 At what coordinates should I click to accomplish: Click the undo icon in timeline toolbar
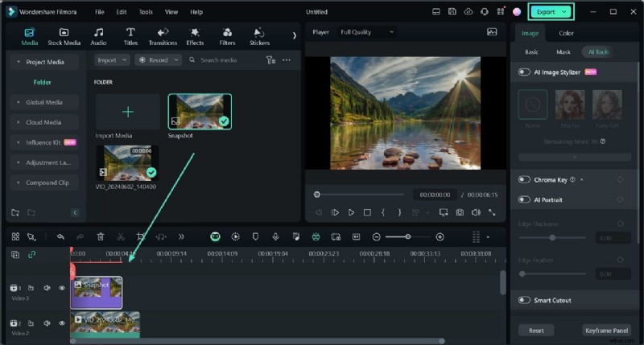60,236
